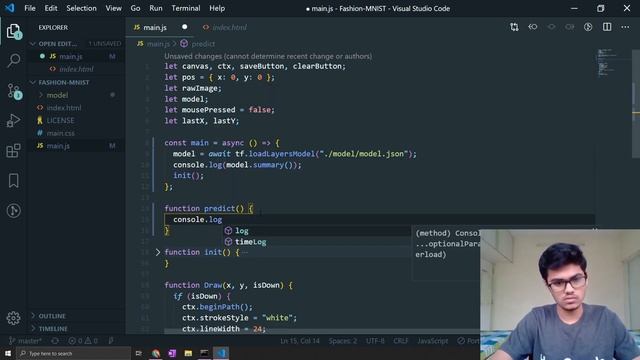Open the LICENSE file

[x=60, y=120]
